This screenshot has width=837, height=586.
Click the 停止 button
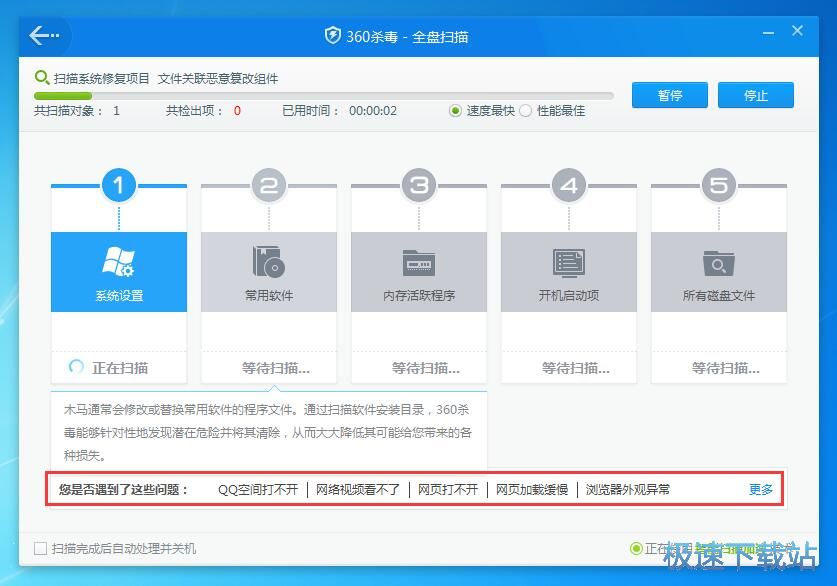[755, 95]
